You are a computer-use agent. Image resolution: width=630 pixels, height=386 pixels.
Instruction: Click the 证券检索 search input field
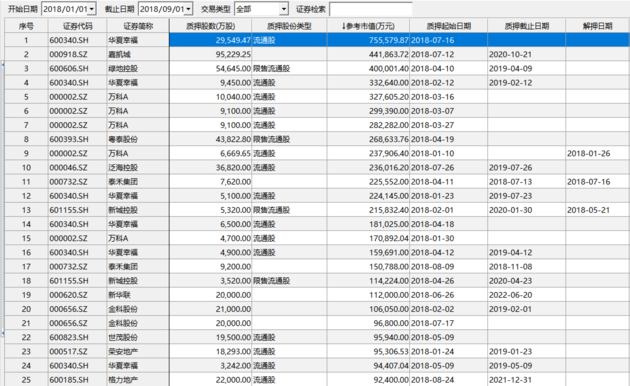[370, 9]
